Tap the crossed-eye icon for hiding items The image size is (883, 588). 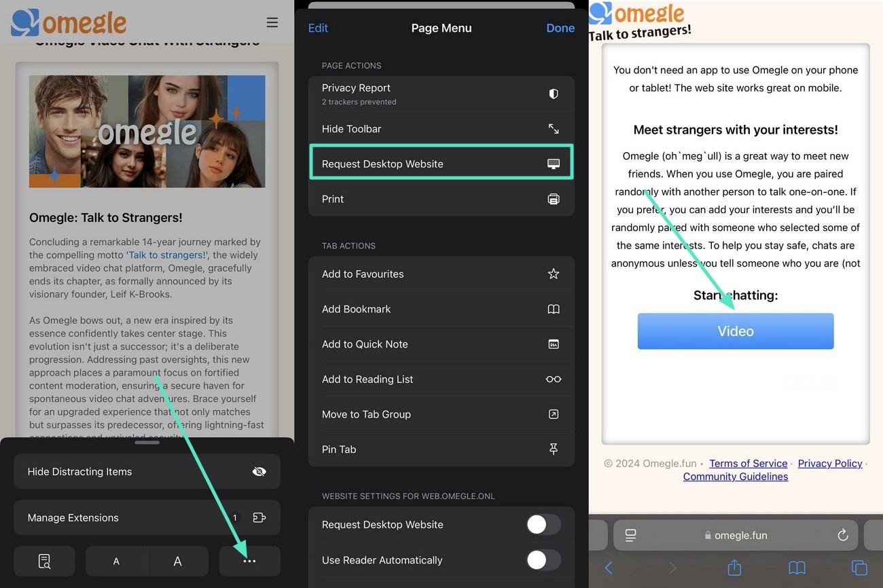[259, 471]
